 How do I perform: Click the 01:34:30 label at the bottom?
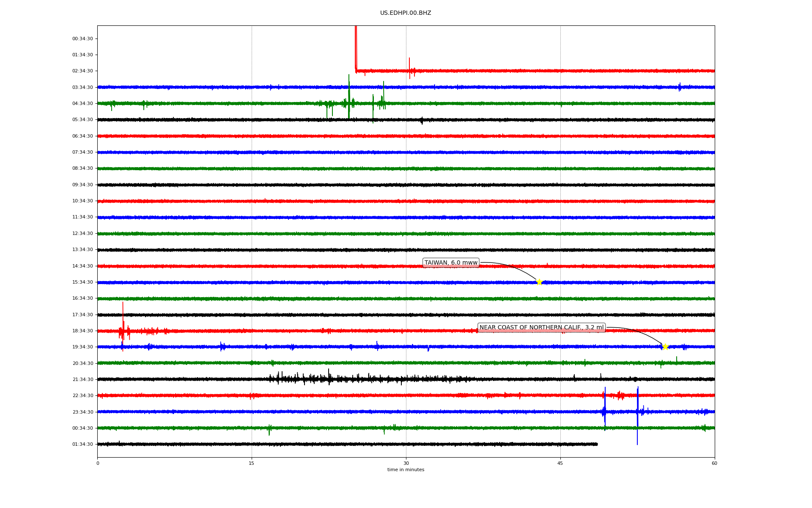tap(82, 444)
